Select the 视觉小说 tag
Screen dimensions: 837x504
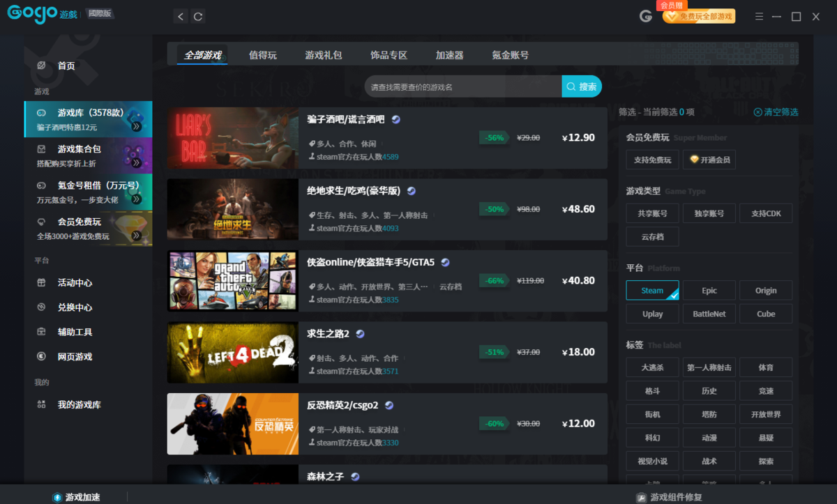(652, 461)
